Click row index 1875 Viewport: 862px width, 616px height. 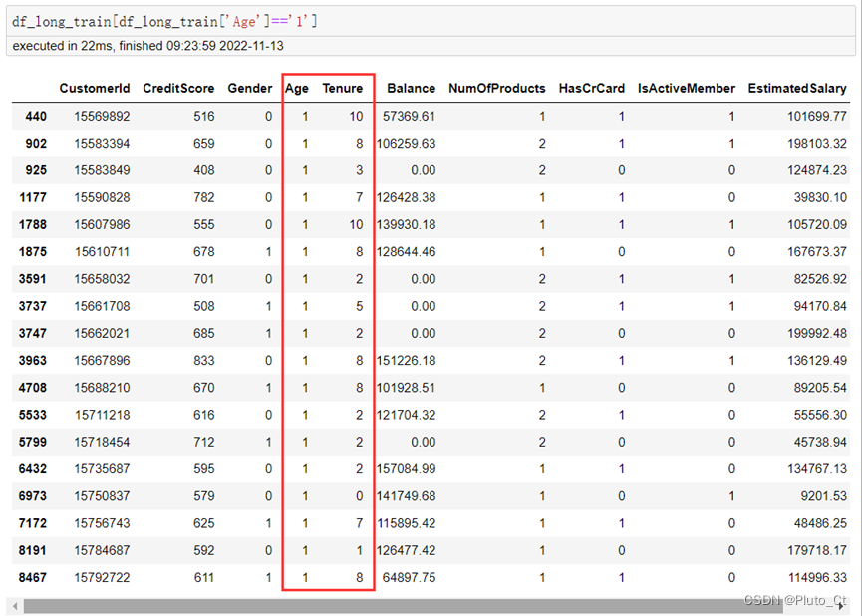(33, 252)
